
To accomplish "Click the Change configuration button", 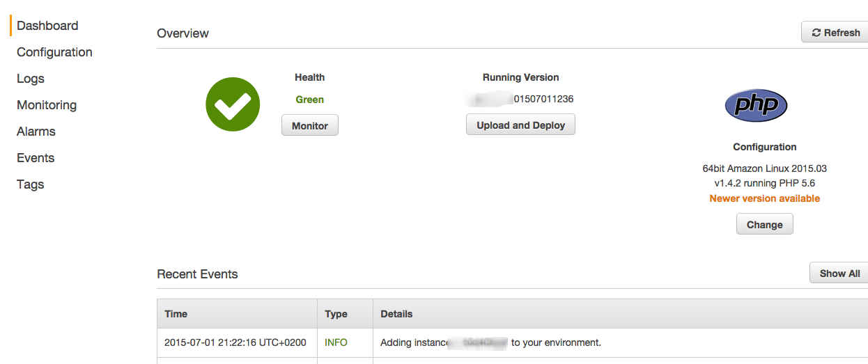I will pyautogui.click(x=765, y=224).
